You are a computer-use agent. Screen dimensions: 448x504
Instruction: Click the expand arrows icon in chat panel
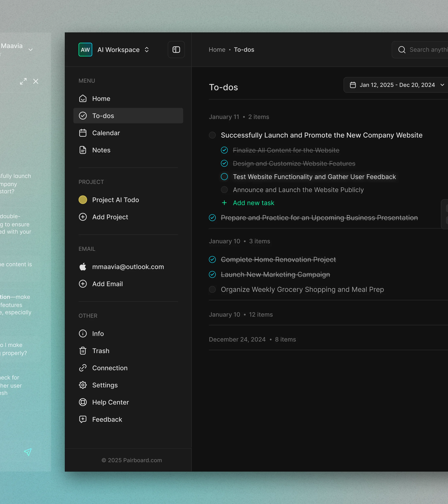click(x=23, y=81)
